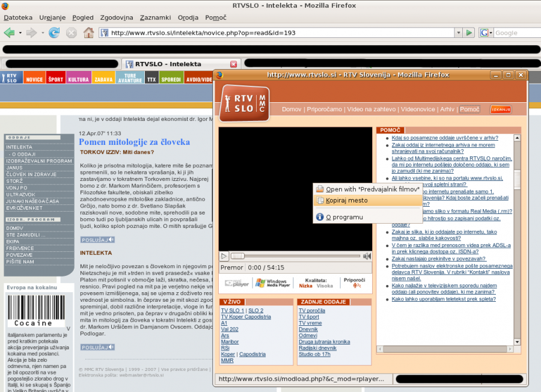Image resolution: width=541 pixels, height=392 pixels.
Task: Open the Zaznamki menu
Action: coord(155,17)
